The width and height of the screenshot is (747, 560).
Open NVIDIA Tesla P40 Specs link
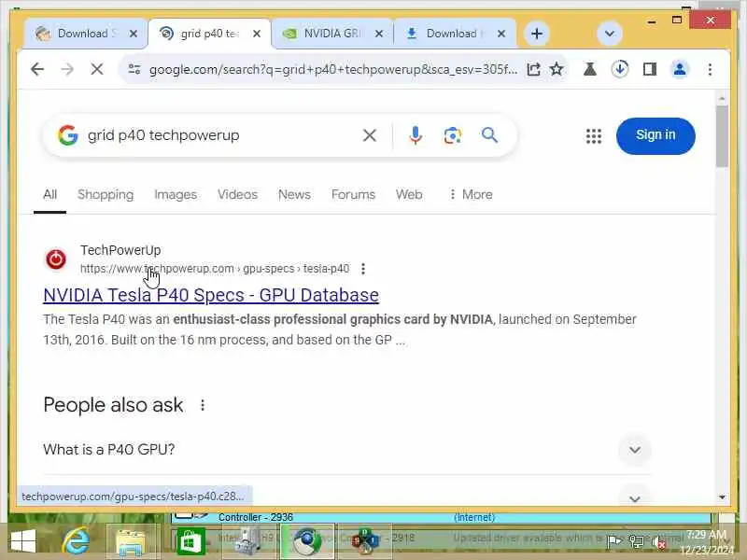point(211,295)
